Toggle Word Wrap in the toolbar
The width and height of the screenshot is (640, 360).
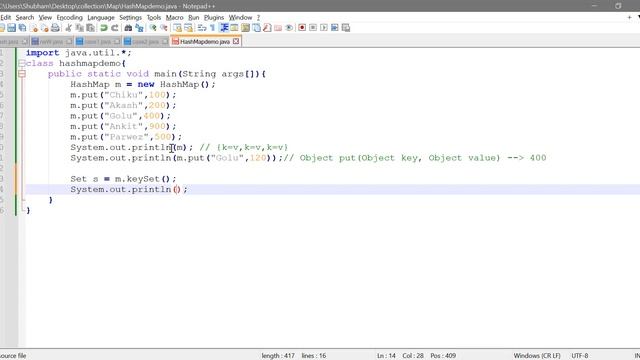click(x=202, y=28)
